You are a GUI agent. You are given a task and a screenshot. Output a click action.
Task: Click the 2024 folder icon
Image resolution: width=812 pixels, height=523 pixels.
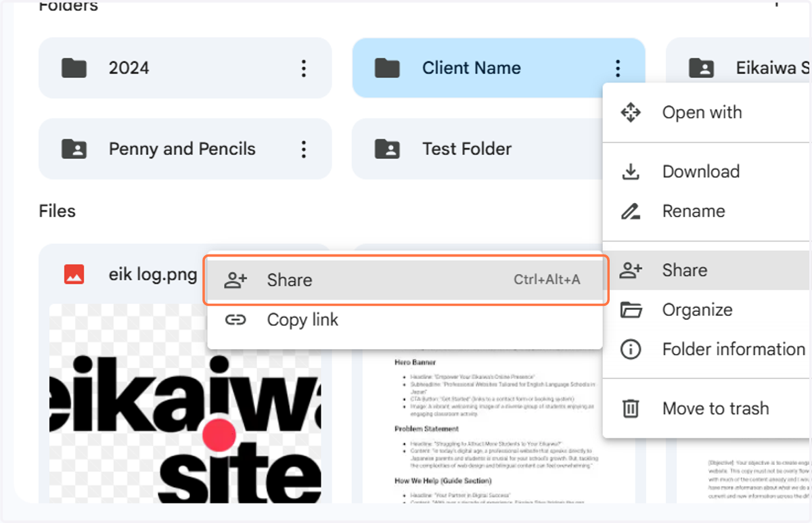pyautogui.click(x=74, y=68)
